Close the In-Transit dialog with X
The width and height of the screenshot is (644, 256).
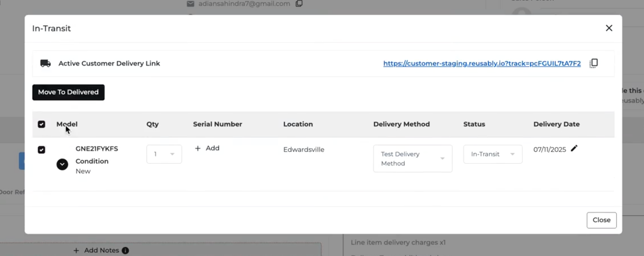click(609, 28)
